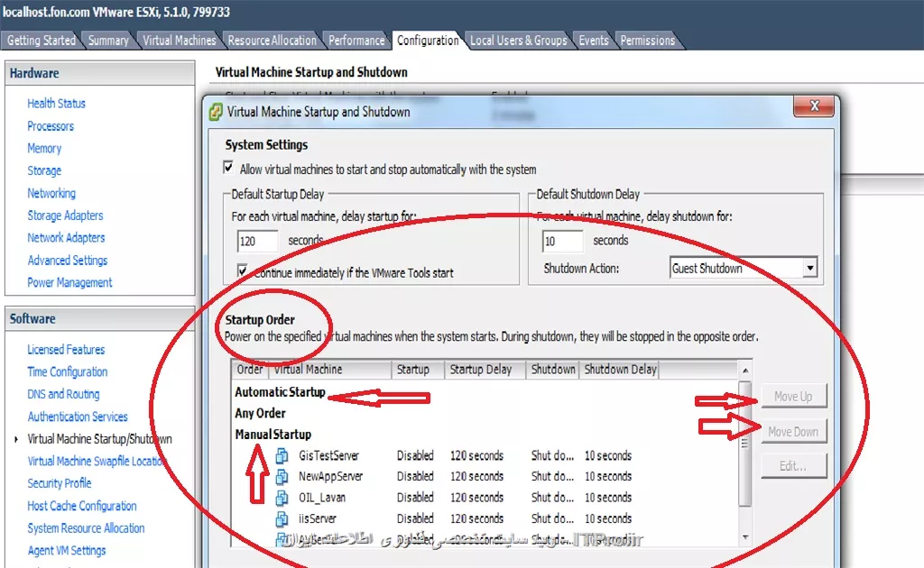924x568 pixels.
Task: Open Security Profile link
Action: tap(60, 483)
